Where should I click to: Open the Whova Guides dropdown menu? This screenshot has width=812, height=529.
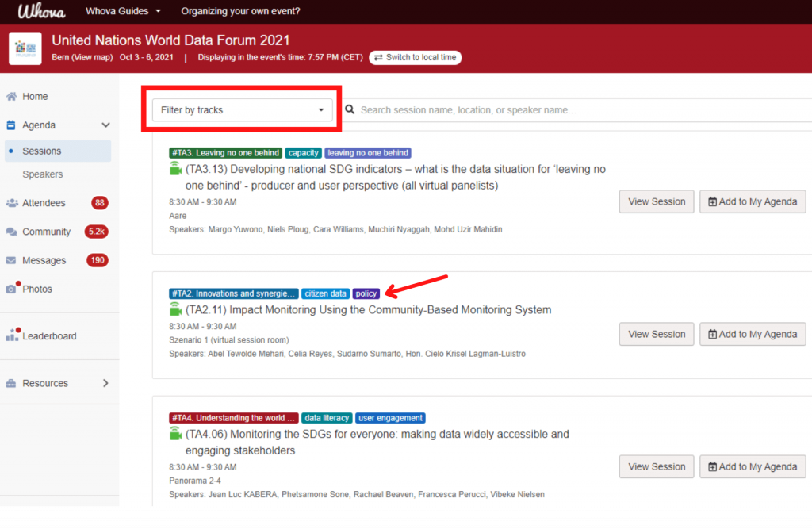[x=123, y=11]
